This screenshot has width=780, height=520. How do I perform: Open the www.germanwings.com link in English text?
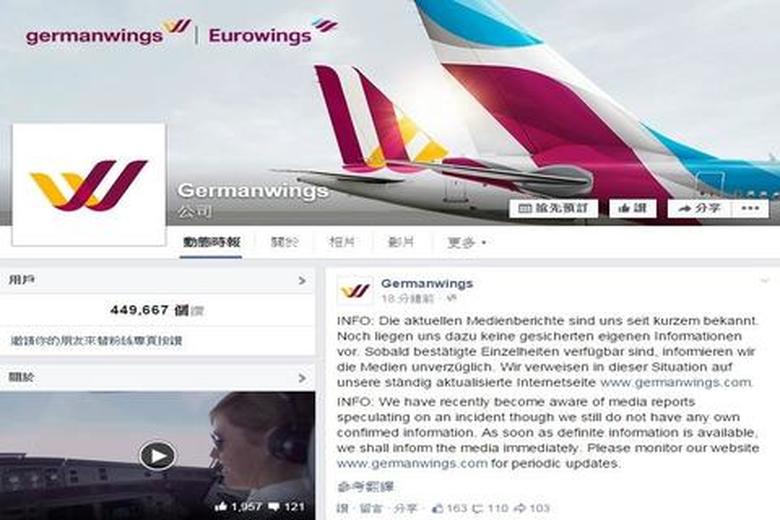click(412, 463)
